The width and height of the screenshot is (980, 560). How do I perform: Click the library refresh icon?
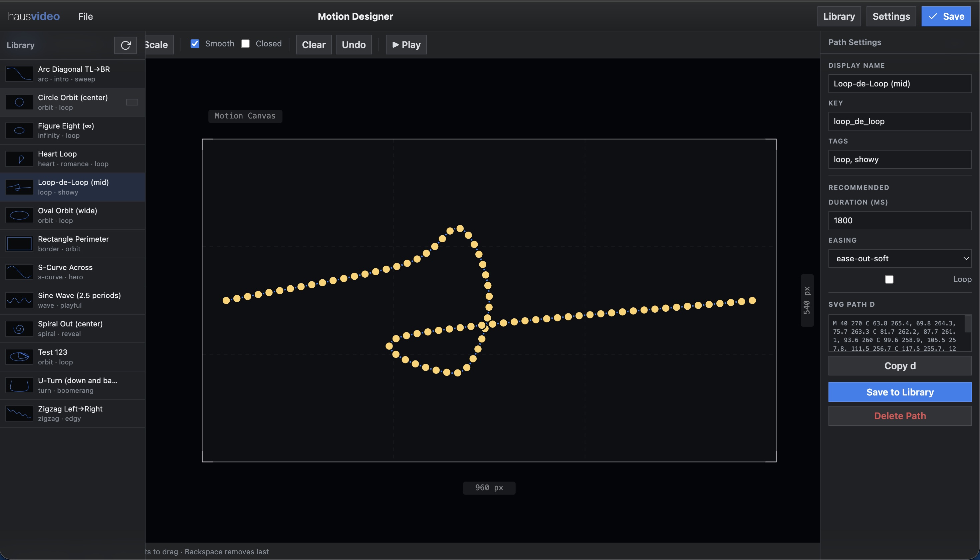click(126, 45)
